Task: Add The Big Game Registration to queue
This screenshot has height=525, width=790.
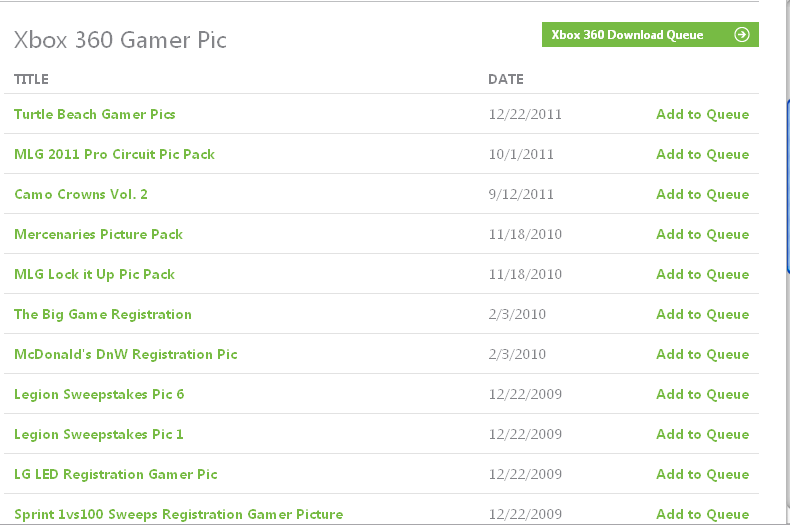Action: tap(702, 314)
